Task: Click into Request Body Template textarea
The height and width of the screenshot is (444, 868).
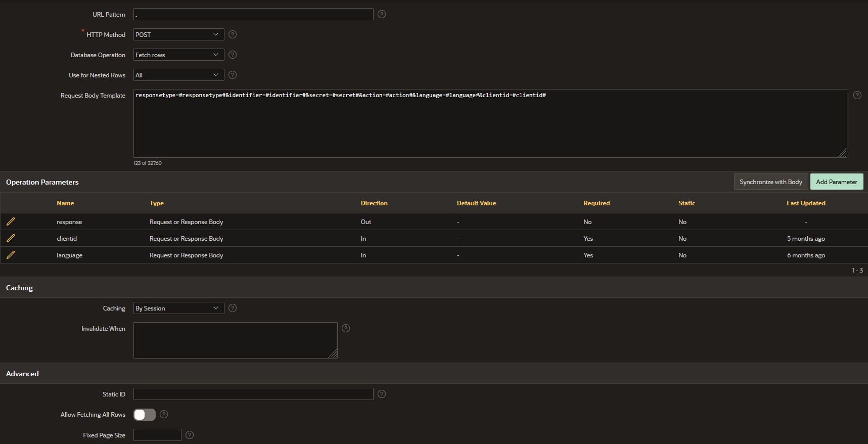Action: pyautogui.click(x=490, y=123)
